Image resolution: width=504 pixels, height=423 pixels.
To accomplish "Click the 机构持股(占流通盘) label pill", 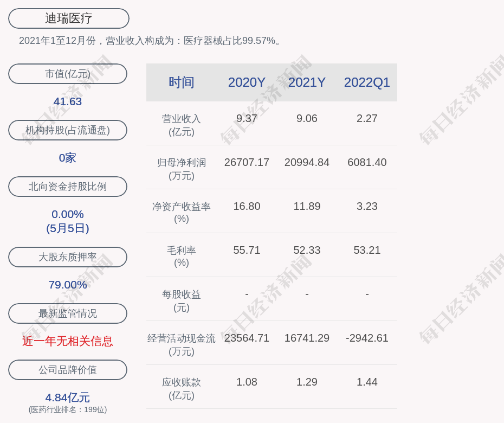I will [x=68, y=130].
